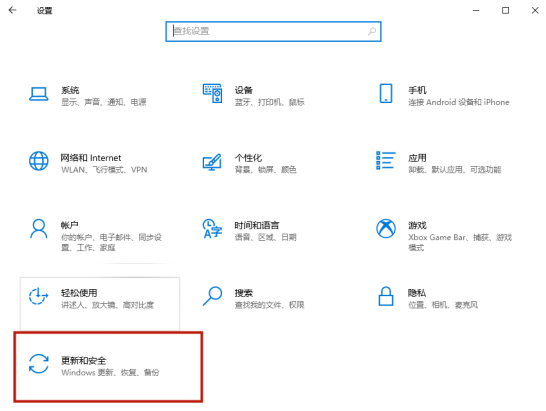
Task: Select the 个性化 category title
Action: click(248, 158)
